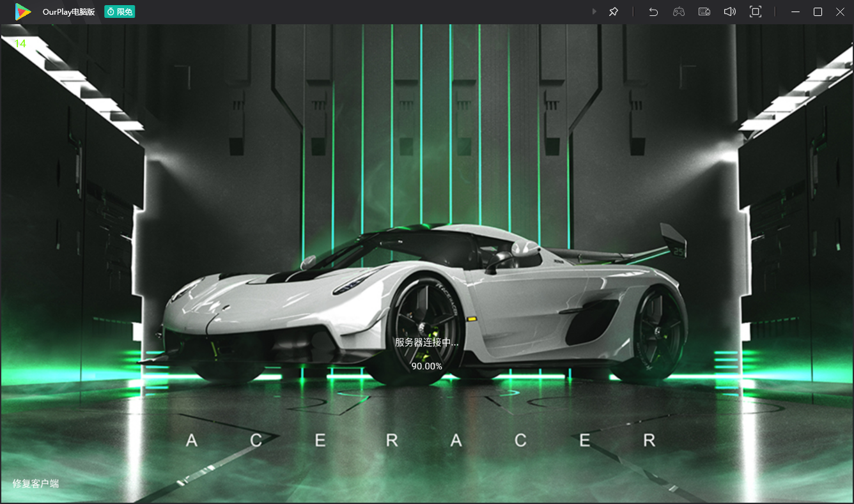
Task: Maximize the OurPlay window
Action: 818,11
